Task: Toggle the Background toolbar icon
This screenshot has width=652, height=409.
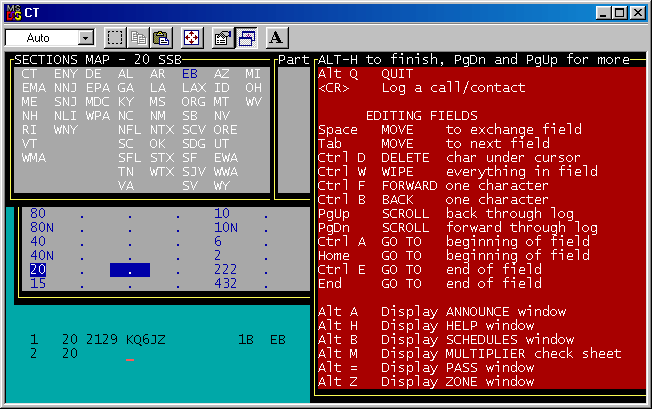Action: pos(246,38)
